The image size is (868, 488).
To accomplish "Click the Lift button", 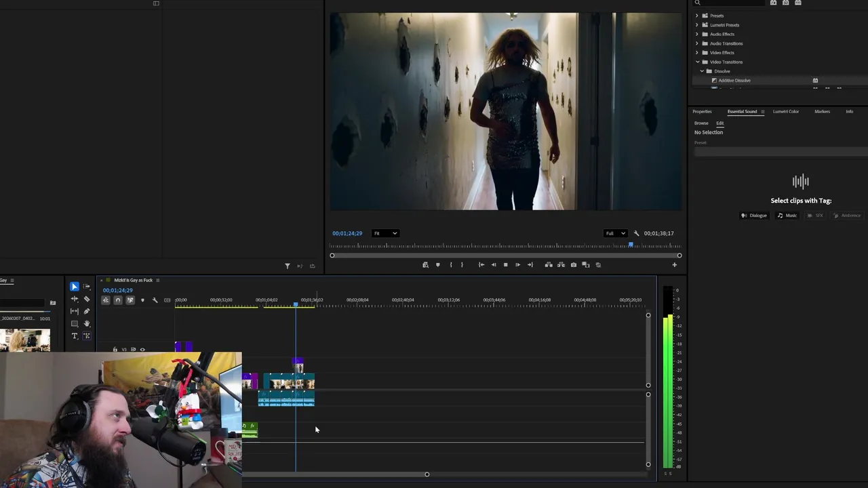I will tap(548, 265).
